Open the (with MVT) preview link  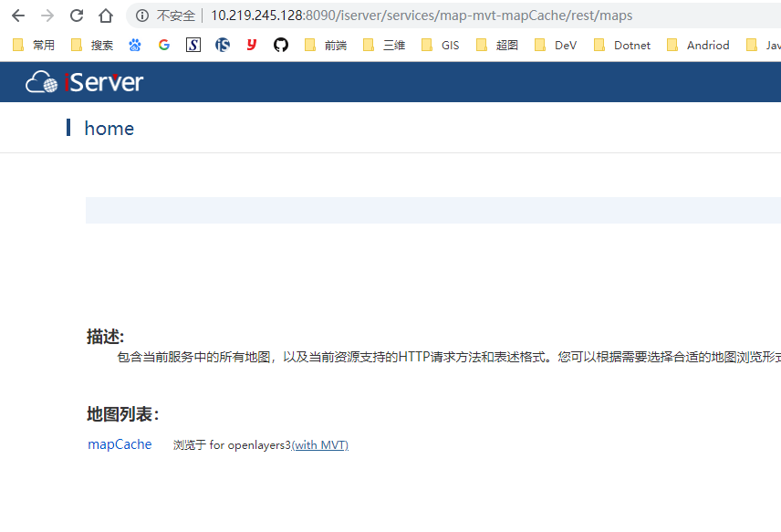click(319, 444)
